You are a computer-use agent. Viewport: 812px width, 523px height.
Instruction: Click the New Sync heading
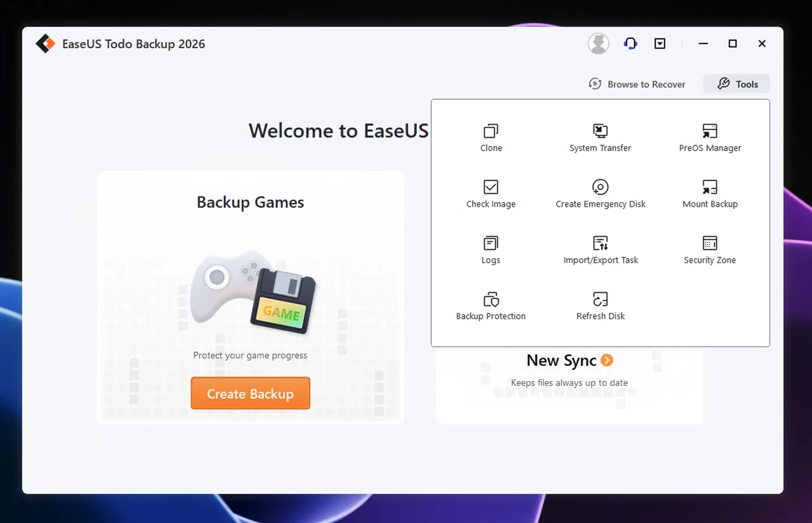click(561, 361)
